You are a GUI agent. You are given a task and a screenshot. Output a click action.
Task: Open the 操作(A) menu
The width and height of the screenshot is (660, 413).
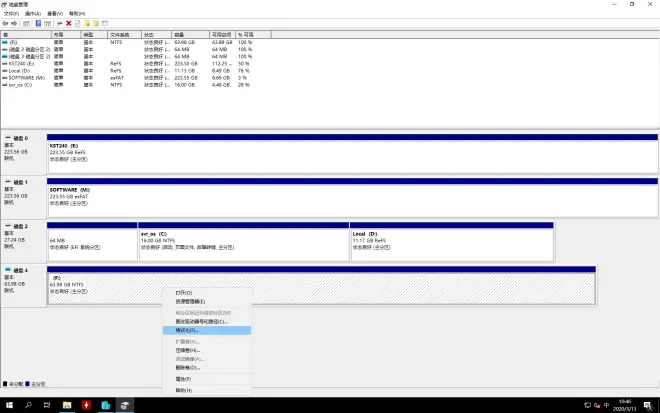coord(33,14)
